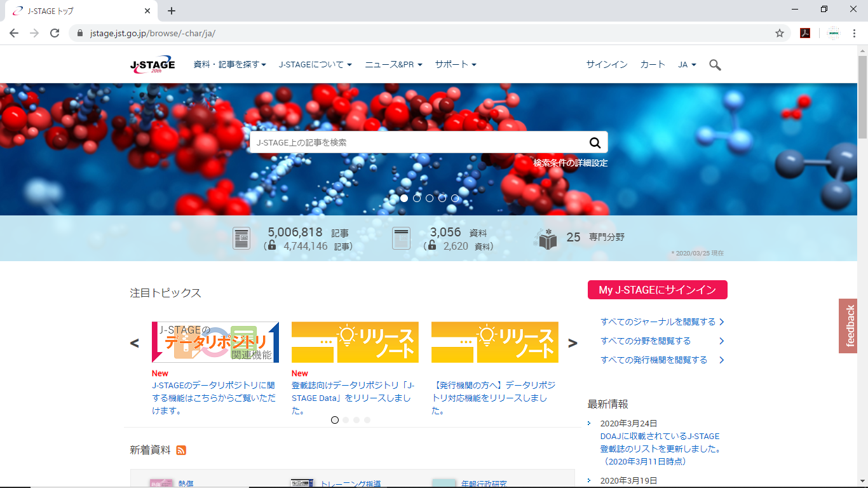868x488 pixels.
Task: Close the J-STAGE トップ tab
Action: click(147, 11)
